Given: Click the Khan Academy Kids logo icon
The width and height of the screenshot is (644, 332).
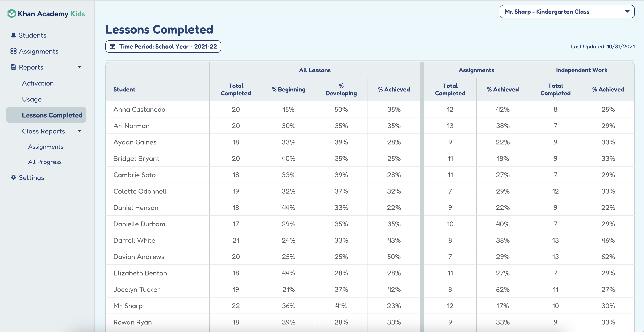Looking at the screenshot, I should point(12,13).
